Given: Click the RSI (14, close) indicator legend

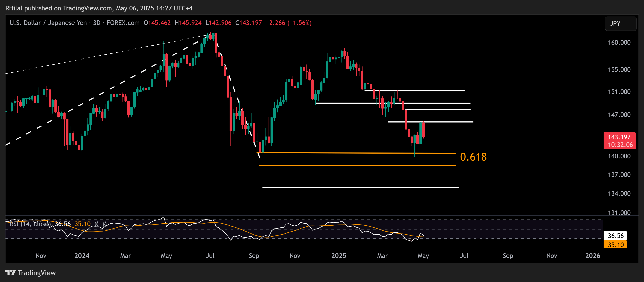Looking at the screenshot, I should [x=30, y=224].
